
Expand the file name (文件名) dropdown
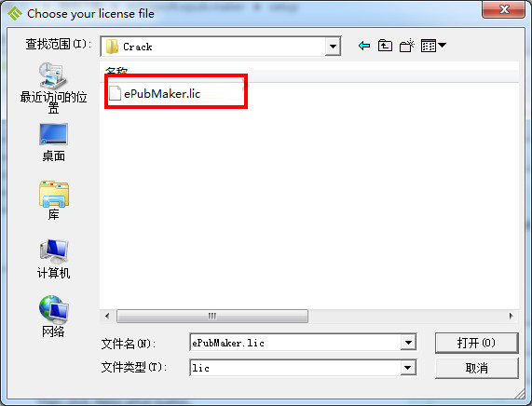(408, 343)
